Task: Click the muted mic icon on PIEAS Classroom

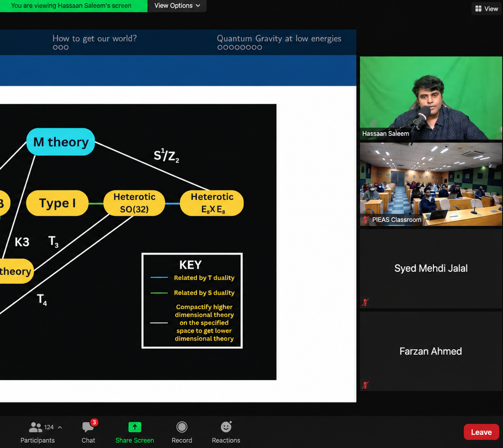Action: click(366, 220)
